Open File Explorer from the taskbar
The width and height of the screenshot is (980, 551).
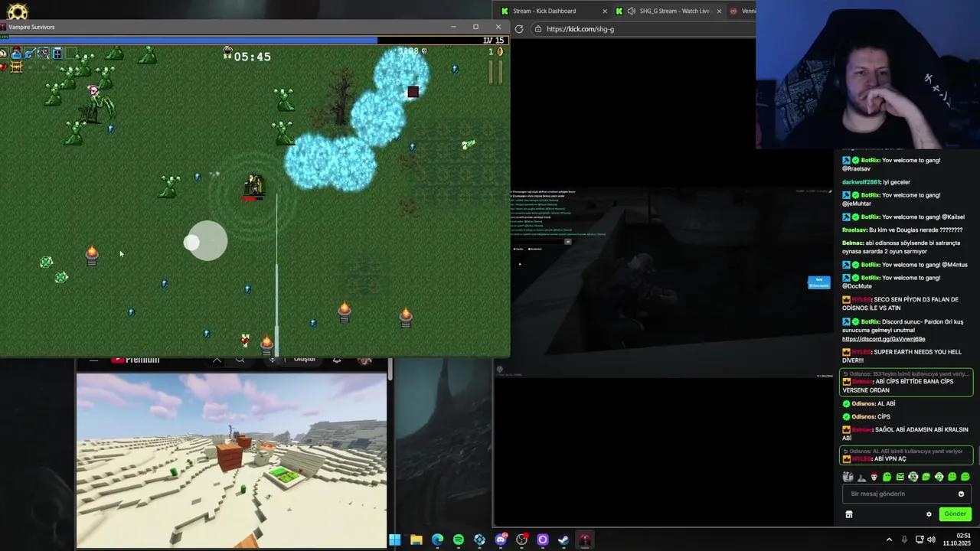click(416, 540)
